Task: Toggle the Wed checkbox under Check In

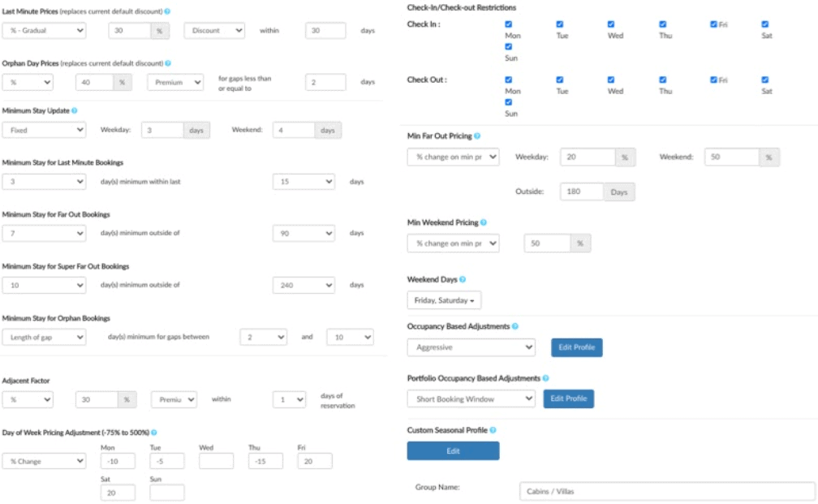Action: pos(611,24)
